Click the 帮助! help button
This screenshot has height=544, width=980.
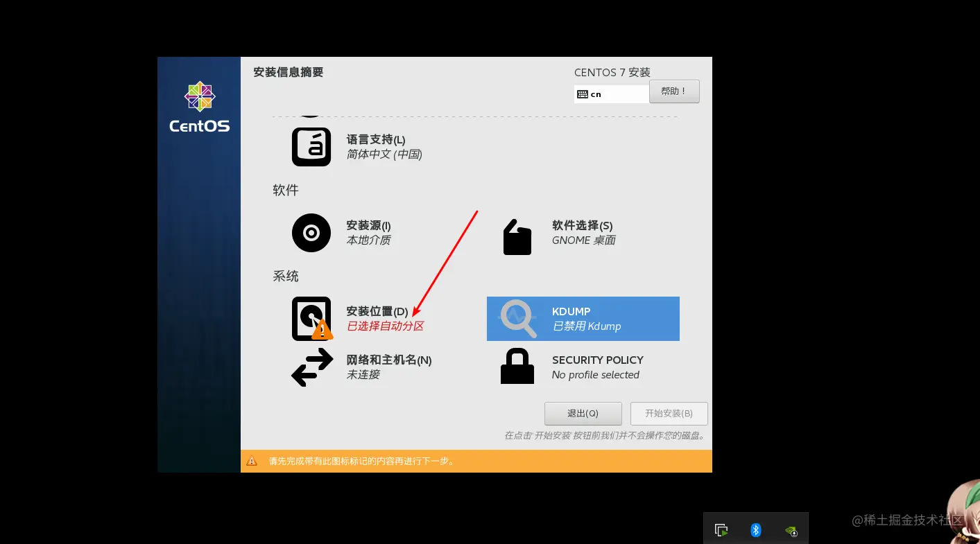[674, 91]
